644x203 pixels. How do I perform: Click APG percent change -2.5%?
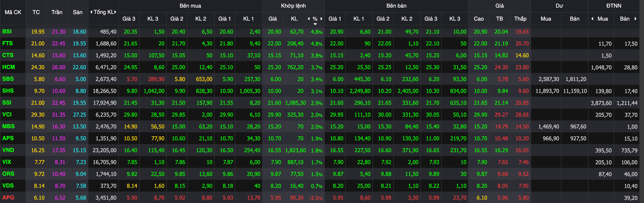point(315,198)
